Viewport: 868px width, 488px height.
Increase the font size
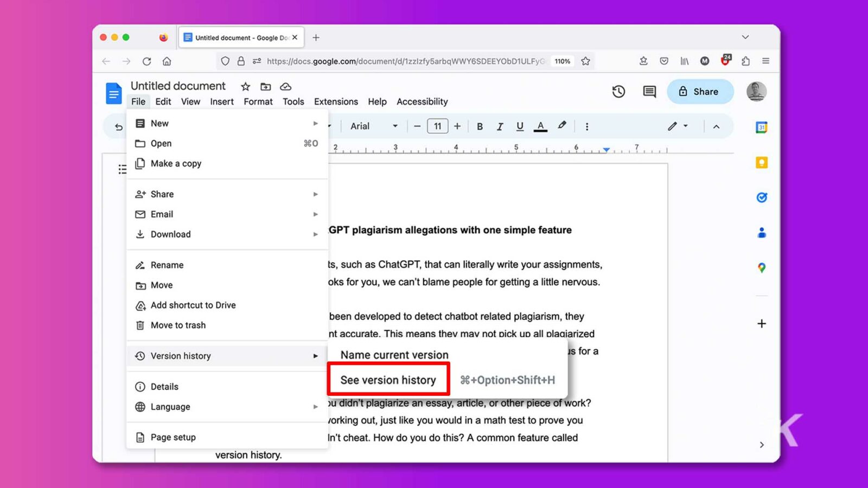point(457,126)
